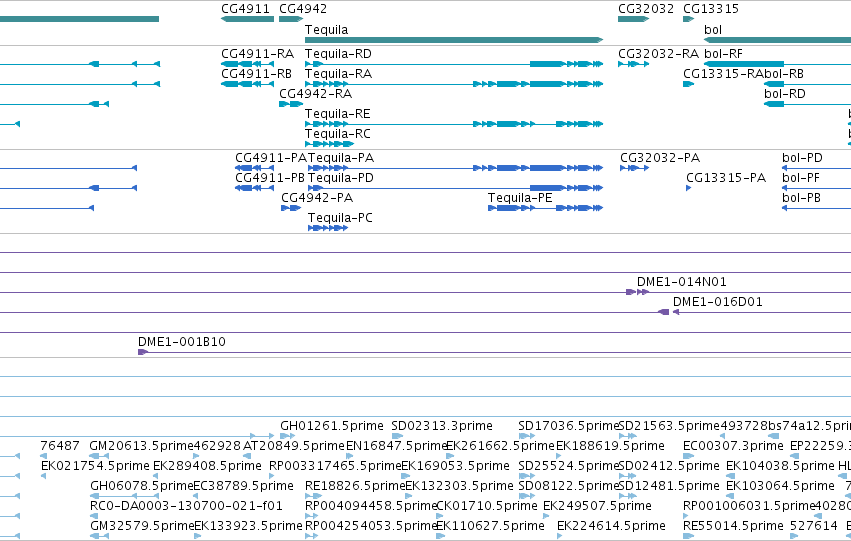Screen dimensions: 851x541
Task: Click the Tequila-PC protein label
Action: [340, 218]
